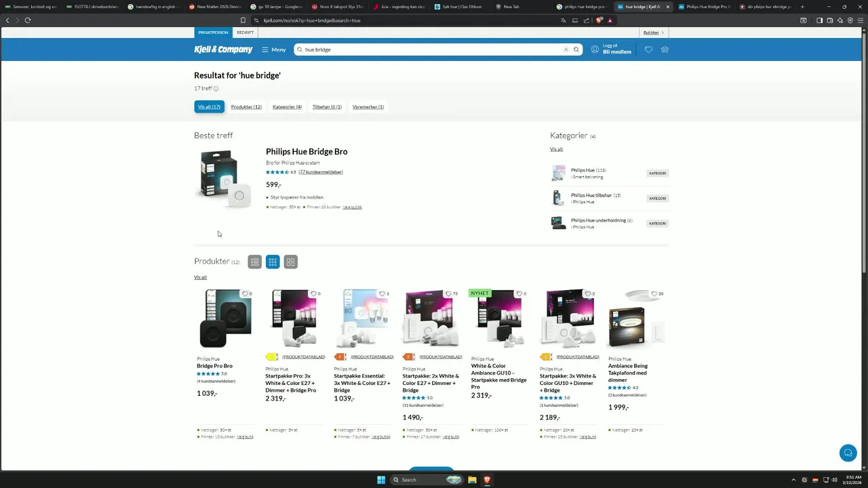The height and width of the screenshot is (488, 868).
Task: Open Velg butikk under Startpakke Essential
Action: click(x=382, y=437)
